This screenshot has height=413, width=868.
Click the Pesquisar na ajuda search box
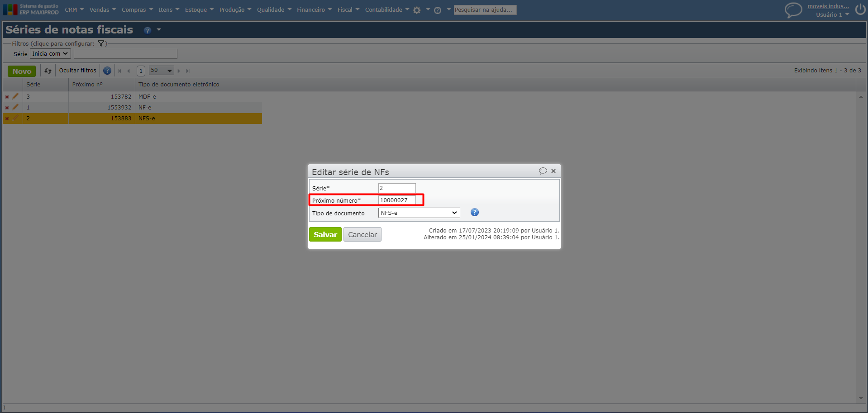pos(485,10)
